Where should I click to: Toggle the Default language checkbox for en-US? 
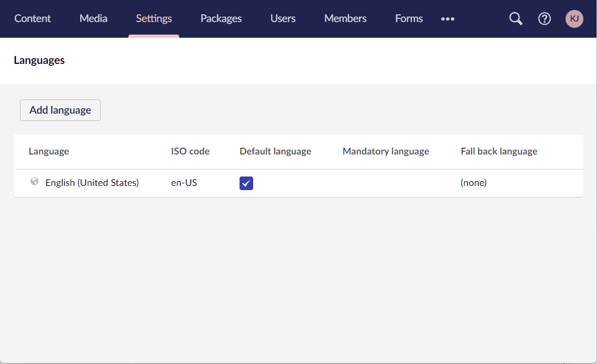point(246,183)
